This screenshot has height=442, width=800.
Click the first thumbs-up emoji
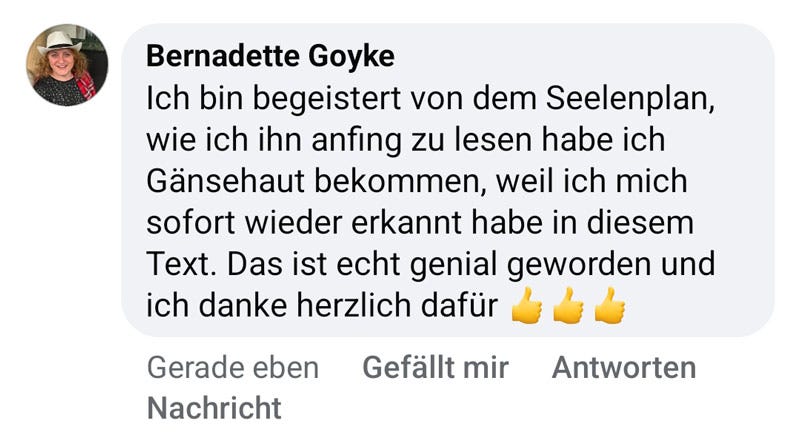click(x=526, y=306)
